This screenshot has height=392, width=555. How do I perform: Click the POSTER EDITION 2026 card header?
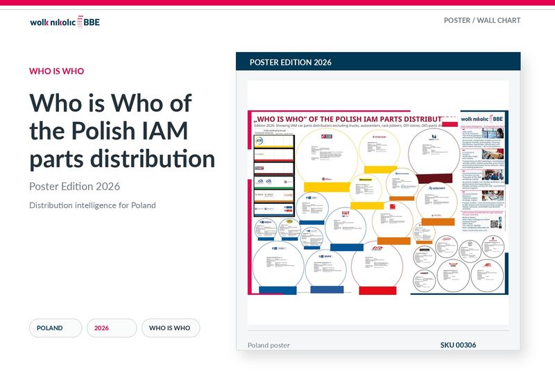[x=378, y=62]
